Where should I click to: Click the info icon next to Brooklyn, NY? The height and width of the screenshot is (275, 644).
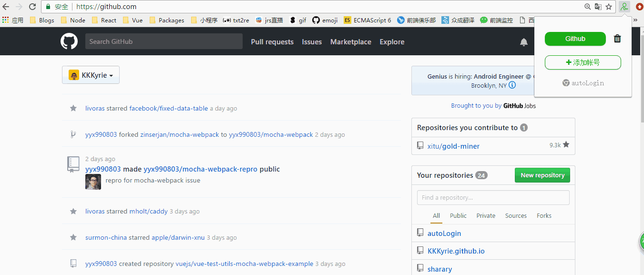pyautogui.click(x=512, y=85)
